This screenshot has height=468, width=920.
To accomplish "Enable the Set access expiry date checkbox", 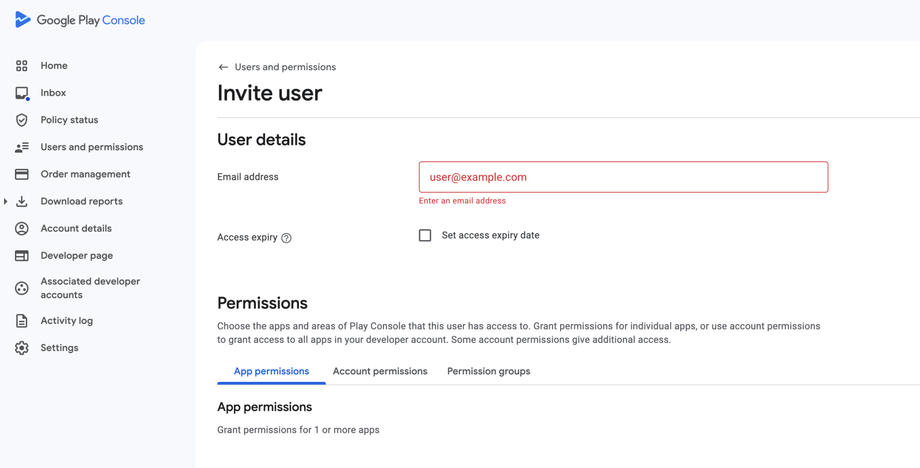I will [x=425, y=235].
